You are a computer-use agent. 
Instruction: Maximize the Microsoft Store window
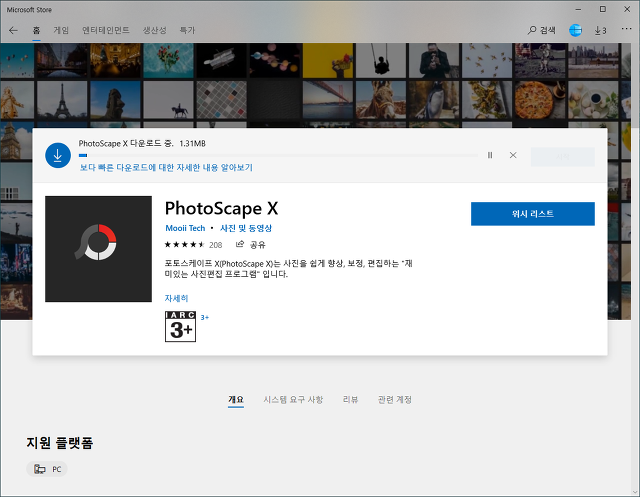coord(603,9)
